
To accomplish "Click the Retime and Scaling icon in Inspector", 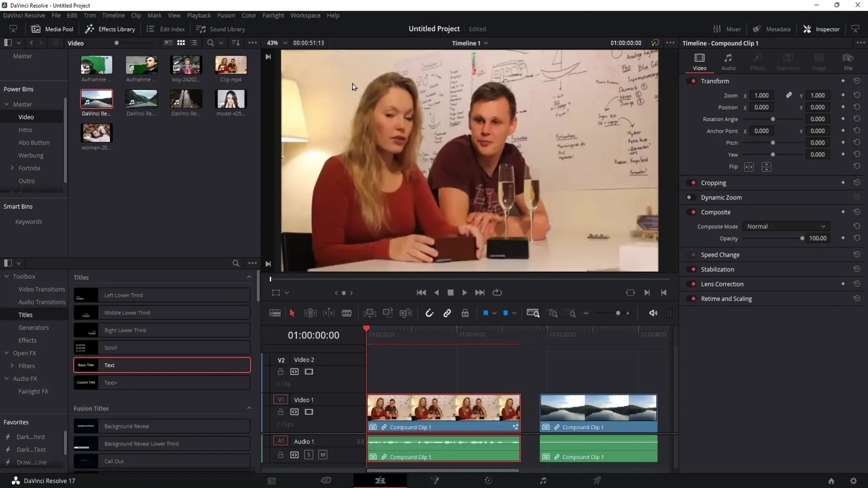I will pyautogui.click(x=693, y=299).
